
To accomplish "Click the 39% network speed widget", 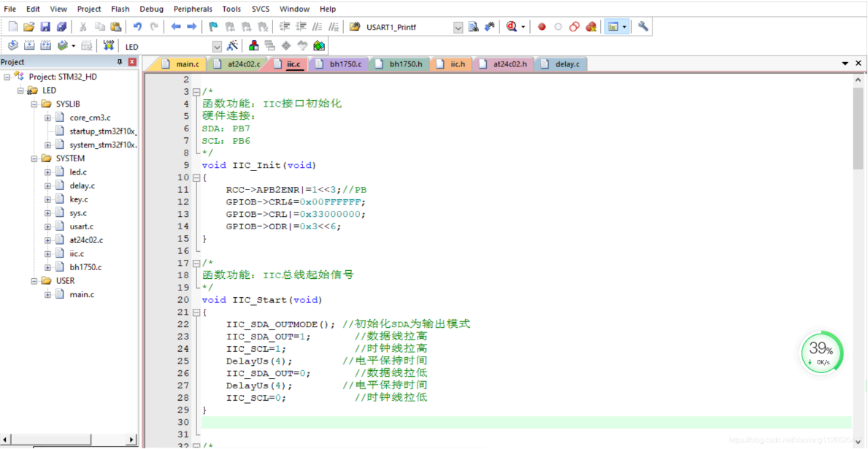I will 821,353.
